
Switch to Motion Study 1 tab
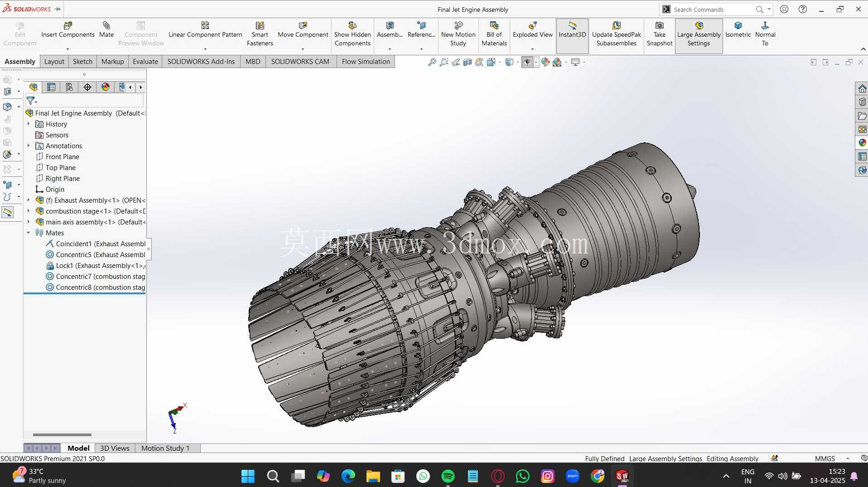click(x=165, y=448)
